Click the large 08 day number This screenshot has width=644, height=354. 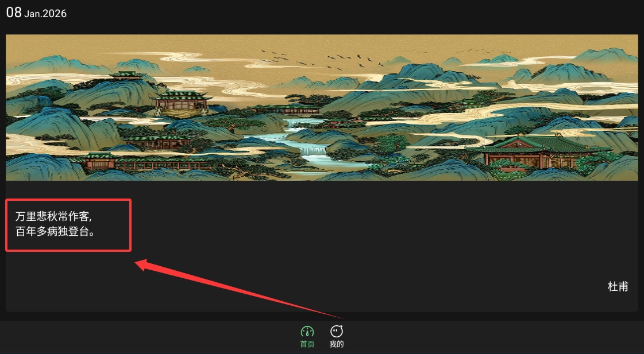[14, 12]
